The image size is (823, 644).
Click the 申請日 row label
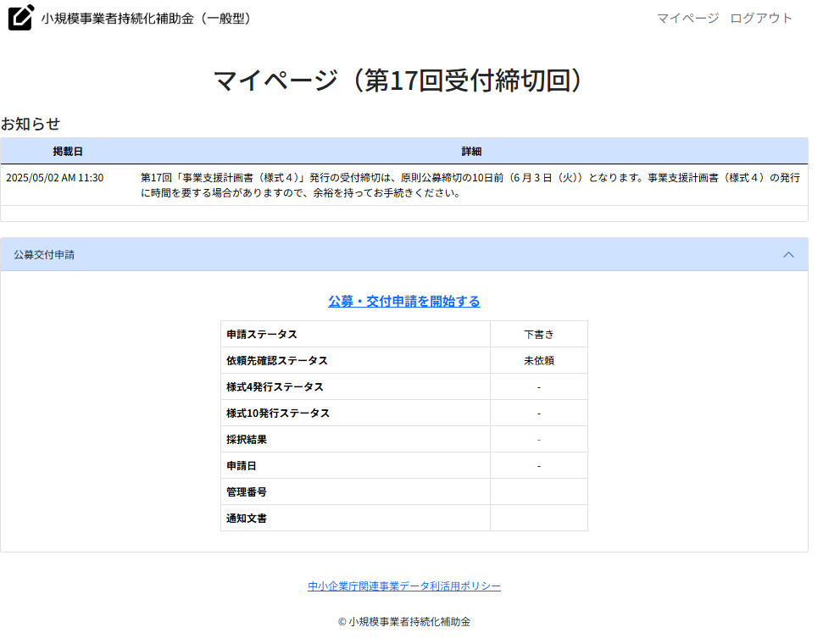pyautogui.click(x=241, y=465)
